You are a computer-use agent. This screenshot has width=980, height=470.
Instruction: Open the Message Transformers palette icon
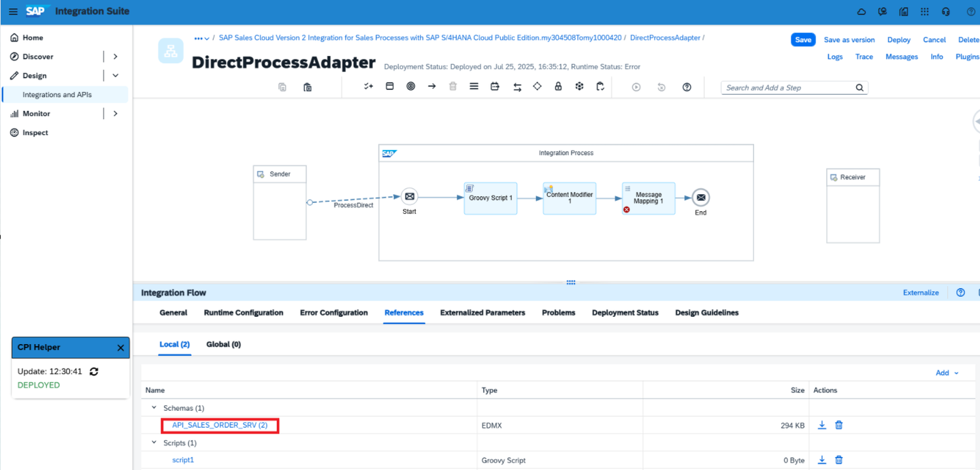(x=495, y=87)
